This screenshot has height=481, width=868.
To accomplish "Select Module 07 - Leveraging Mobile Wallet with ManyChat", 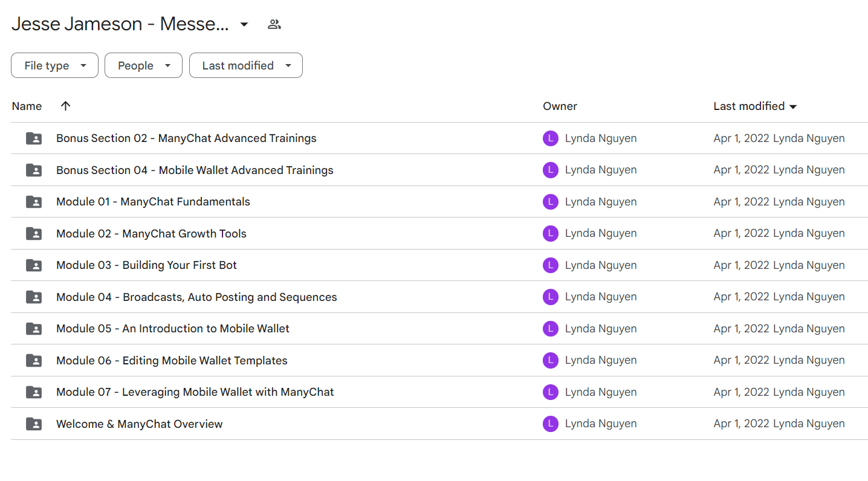I will click(195, 392).
